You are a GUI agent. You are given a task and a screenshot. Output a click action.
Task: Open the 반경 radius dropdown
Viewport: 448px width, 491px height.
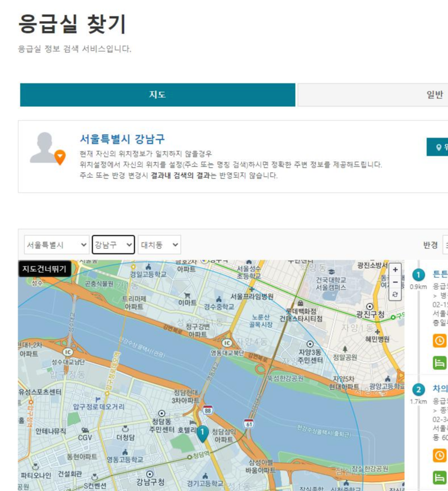pos(445,244)
